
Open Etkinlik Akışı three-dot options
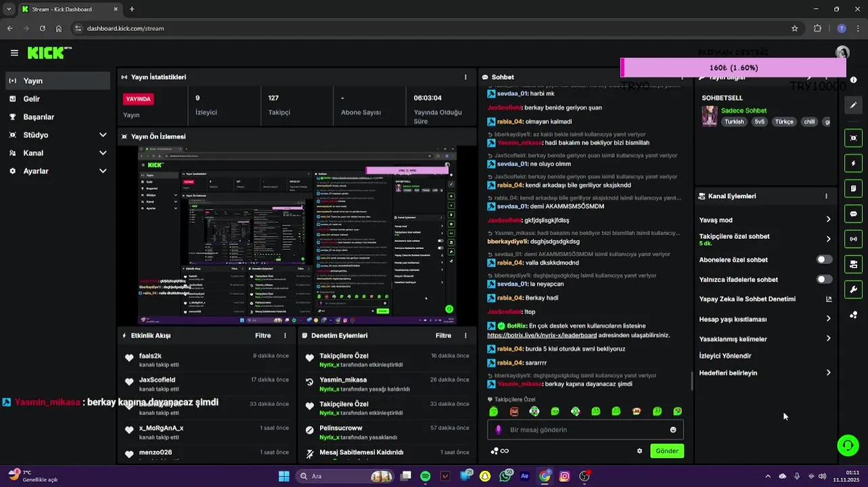(285, 335)
